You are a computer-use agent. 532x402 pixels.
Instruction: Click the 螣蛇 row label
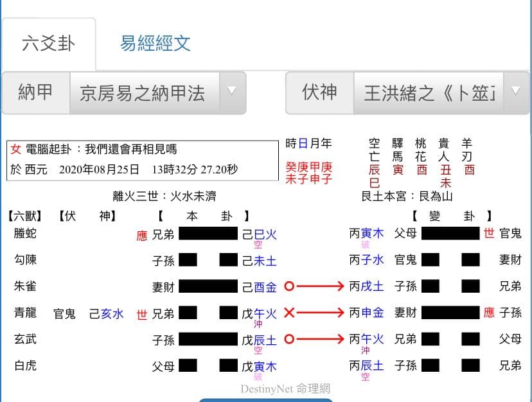coord(25,233)
